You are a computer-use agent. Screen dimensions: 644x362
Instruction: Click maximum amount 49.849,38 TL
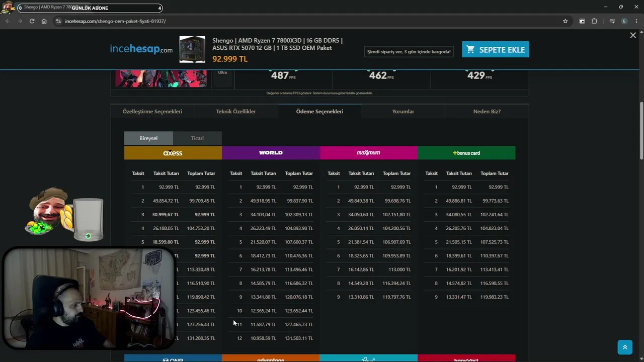(361, 201)
